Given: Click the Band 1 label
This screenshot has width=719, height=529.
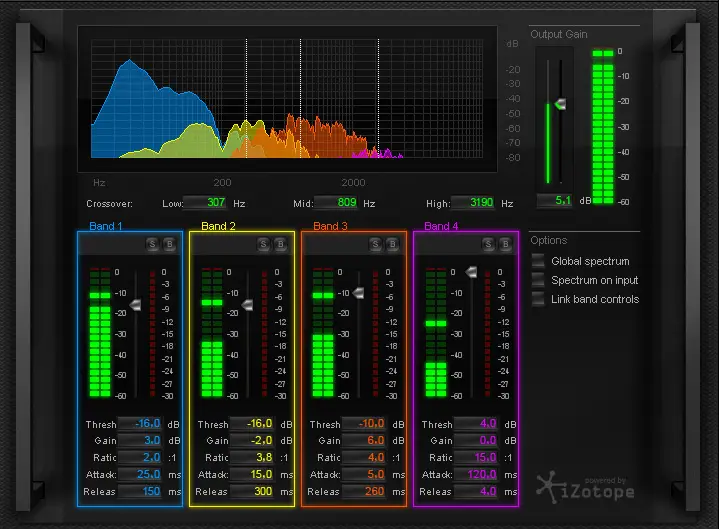Looking at the screenshot, I should coord(106,226).
